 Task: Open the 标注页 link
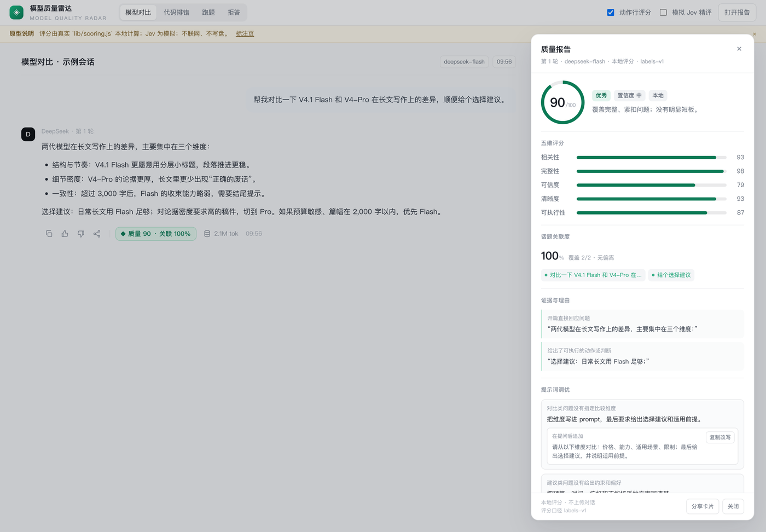click(x=245, y=33)
